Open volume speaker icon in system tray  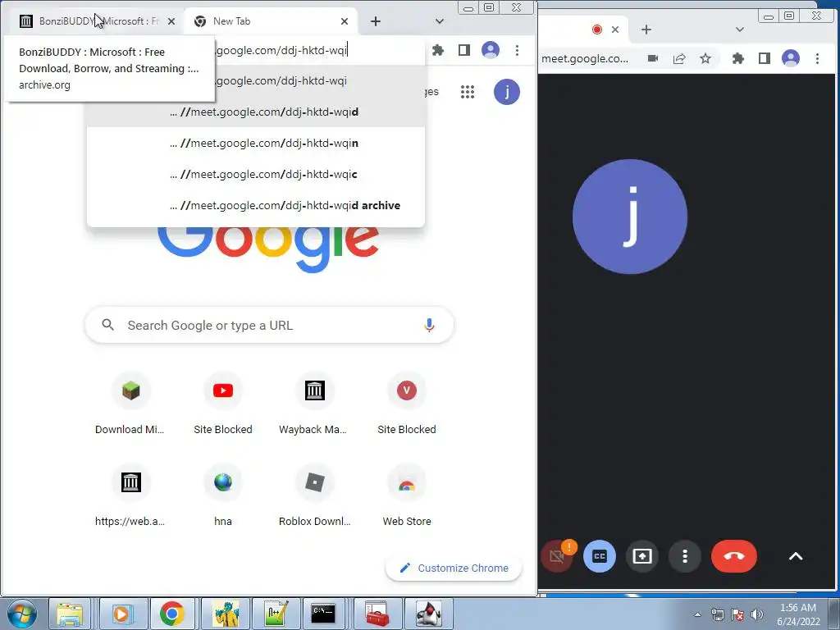pos(757,614)
